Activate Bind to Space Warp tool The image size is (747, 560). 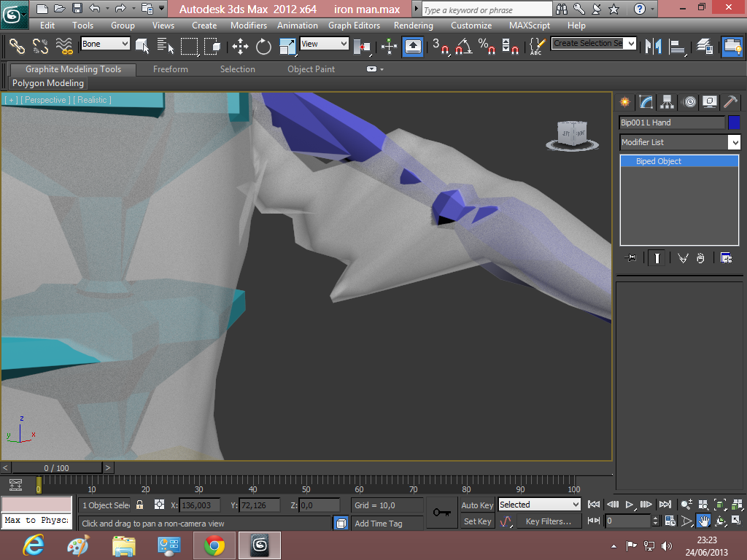pos(64,46)
